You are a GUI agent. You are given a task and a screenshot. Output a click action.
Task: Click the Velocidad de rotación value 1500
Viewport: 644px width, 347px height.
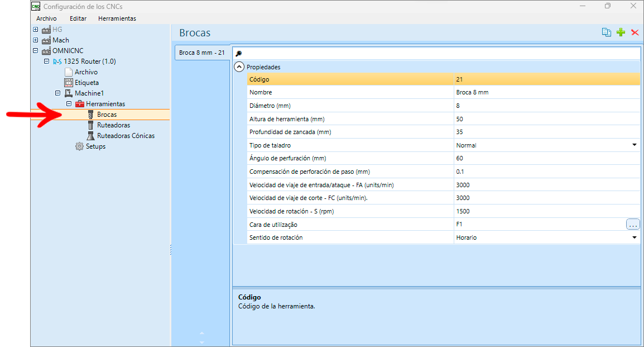547,211
